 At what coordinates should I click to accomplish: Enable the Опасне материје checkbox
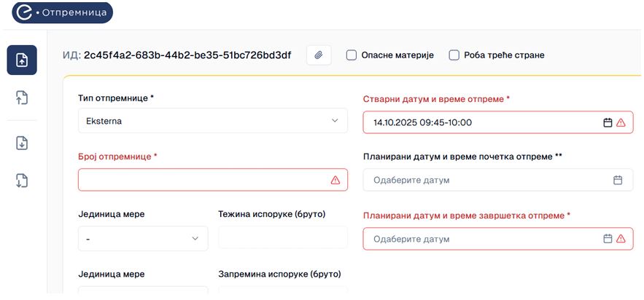352,55
